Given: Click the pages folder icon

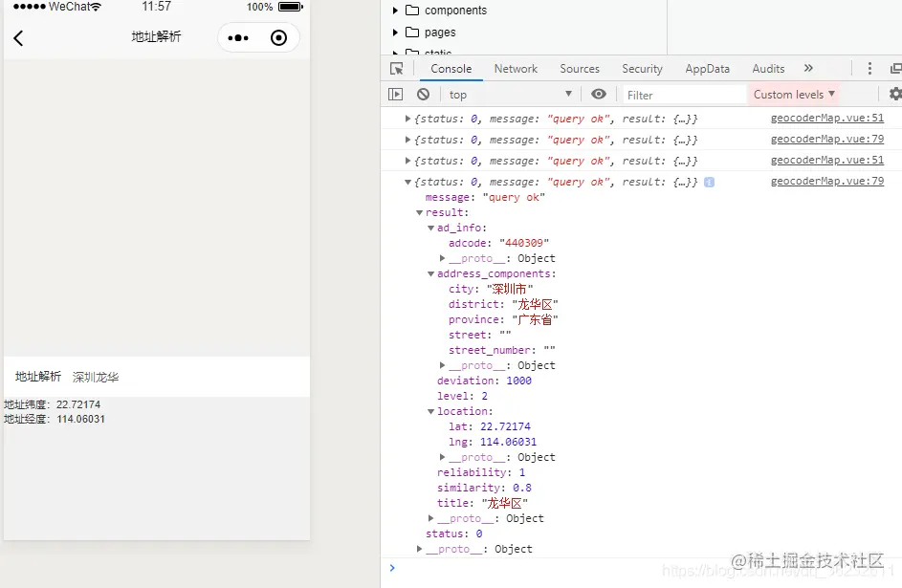Looking at the screenshot, I should point(412,33).
